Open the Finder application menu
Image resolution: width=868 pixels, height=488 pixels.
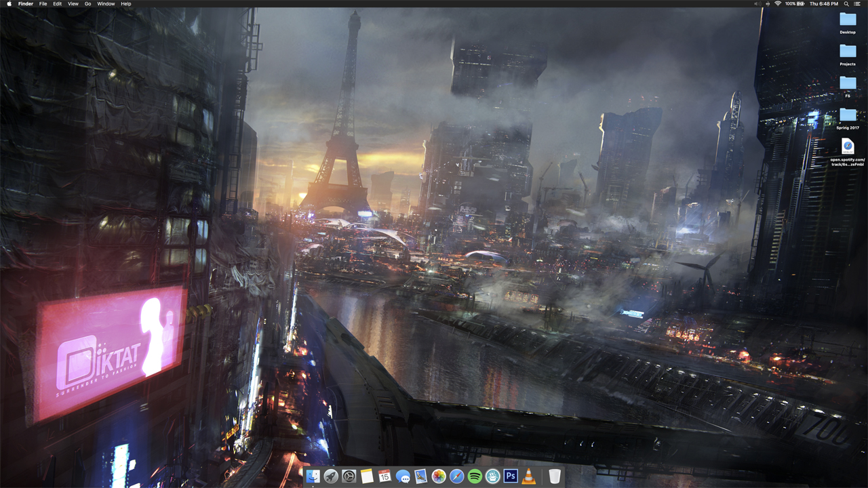point(25,3)
